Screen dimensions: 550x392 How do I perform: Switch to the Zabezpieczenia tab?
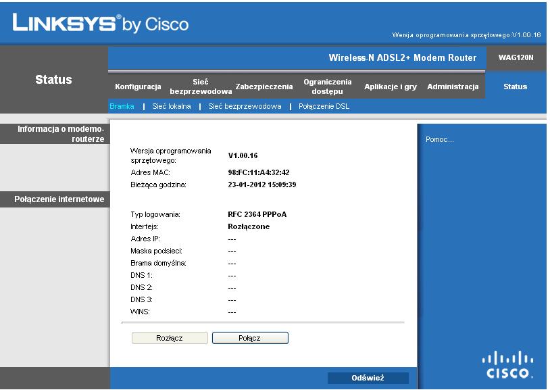pos(264,87)
